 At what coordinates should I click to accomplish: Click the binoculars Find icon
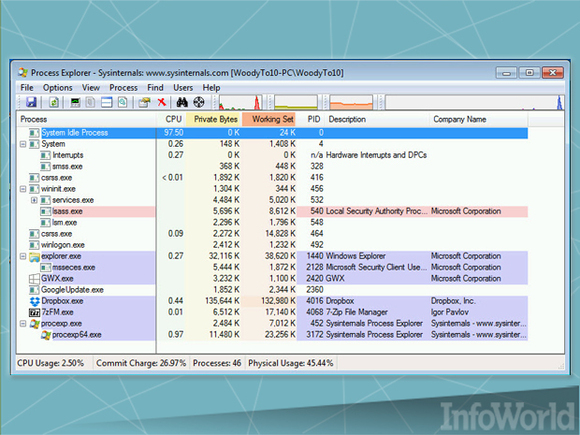coord(182,102)
